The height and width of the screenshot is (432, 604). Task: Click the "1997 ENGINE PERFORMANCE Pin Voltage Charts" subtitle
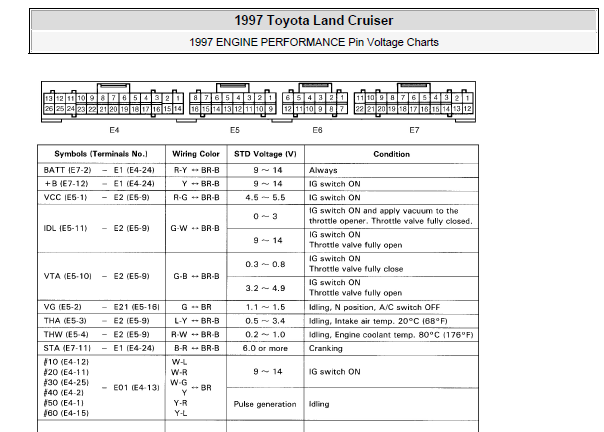(x=314, y=42)
